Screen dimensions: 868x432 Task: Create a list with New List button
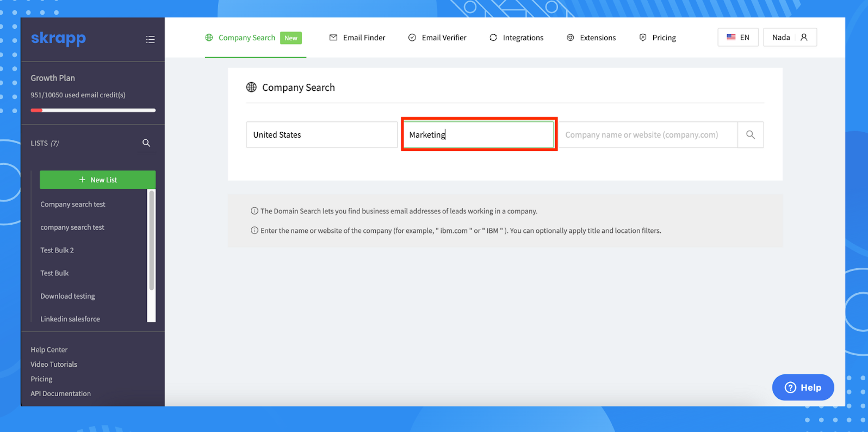[x=97, y=180]
